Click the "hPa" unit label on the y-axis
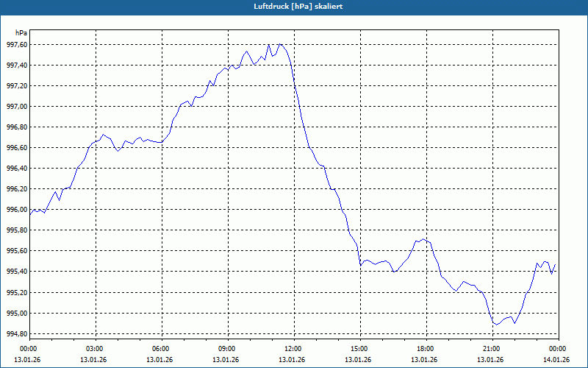This screenshot has height=368, width=588. 21,33
